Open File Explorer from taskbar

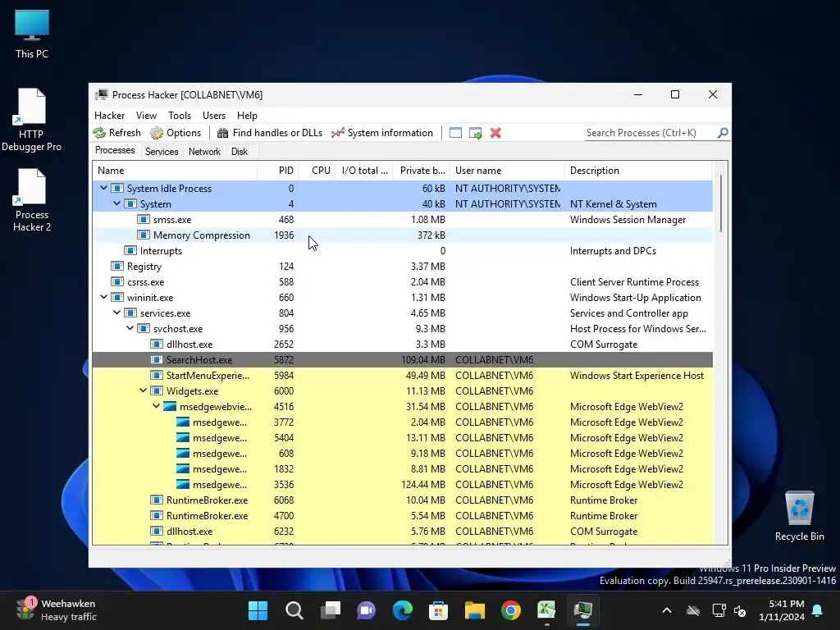475,610
